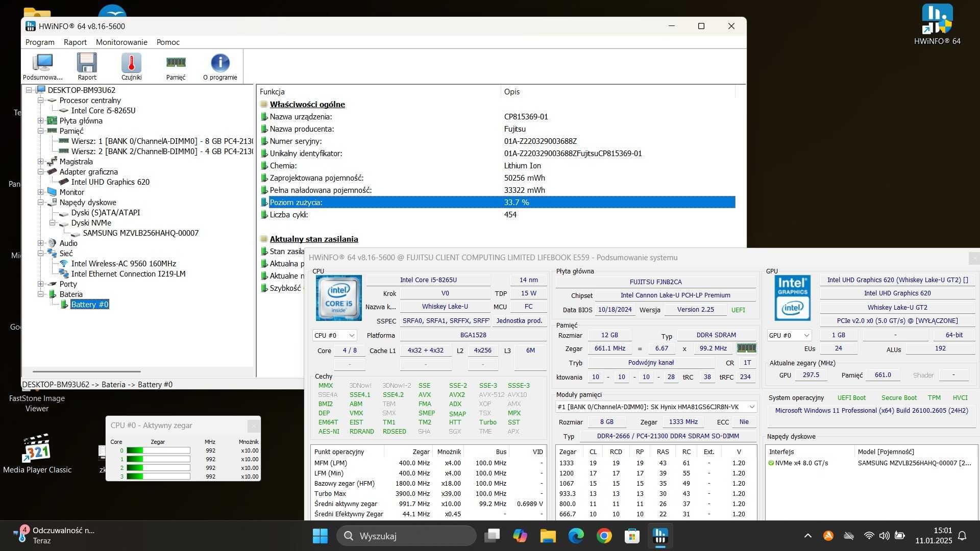Click the memory chip icon beside 99.2 MHz
The image size is (980, 551).
746,348
